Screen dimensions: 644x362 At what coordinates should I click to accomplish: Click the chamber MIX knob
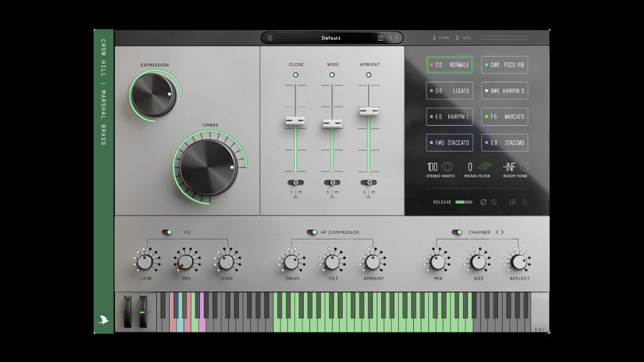click(438, 262)
